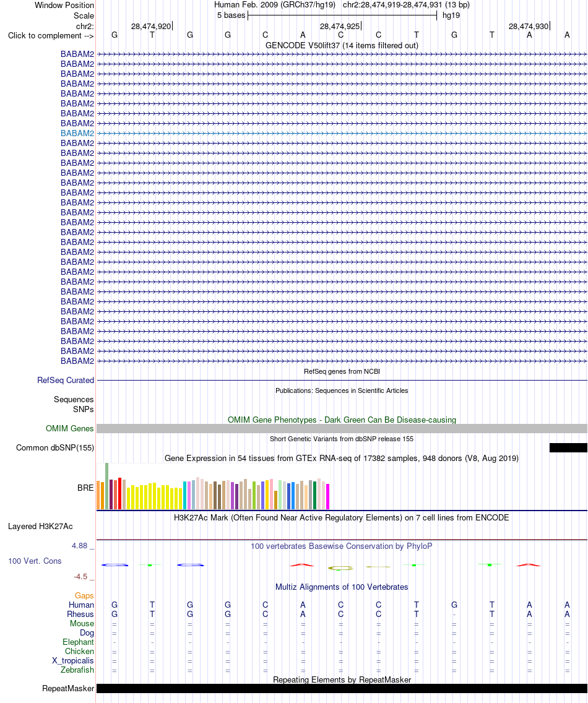Click the SNPs track label
Screen dimensions: 588x703
[84, 409]
